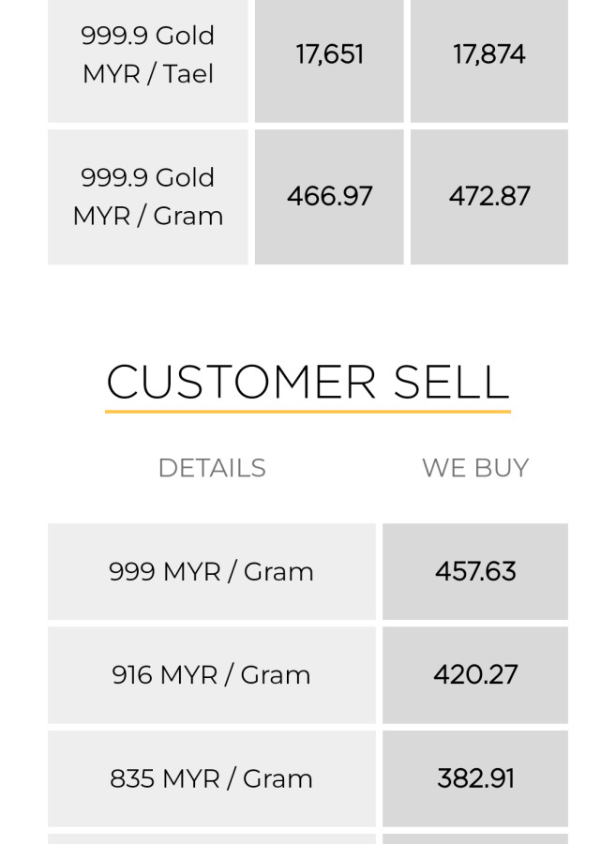616x844 pixels.
Task: Click the WE BUY column header
Action: (475, 468)
